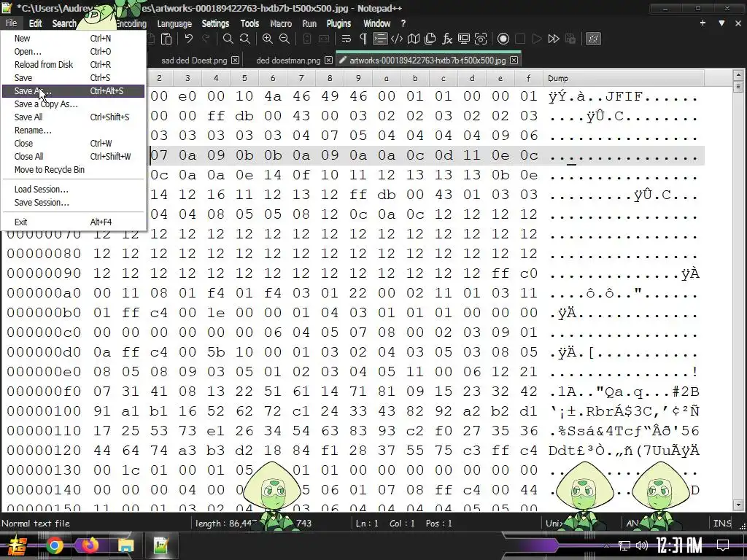Screen dimensions: 747x560
Task: Select Load Session... entry
Action: pyautogui.click(x=73, y=190)
